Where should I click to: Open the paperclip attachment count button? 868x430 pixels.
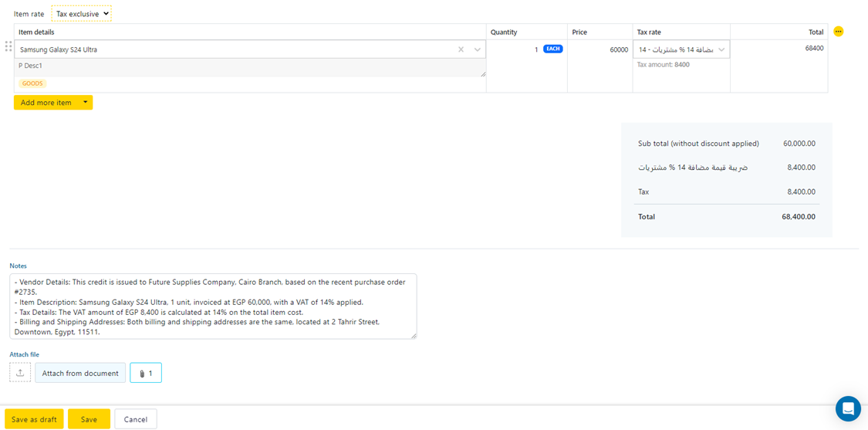(x=146, y=373)
